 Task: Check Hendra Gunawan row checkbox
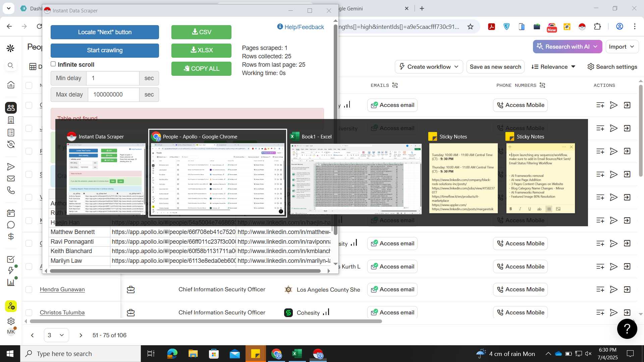point(29,290)
